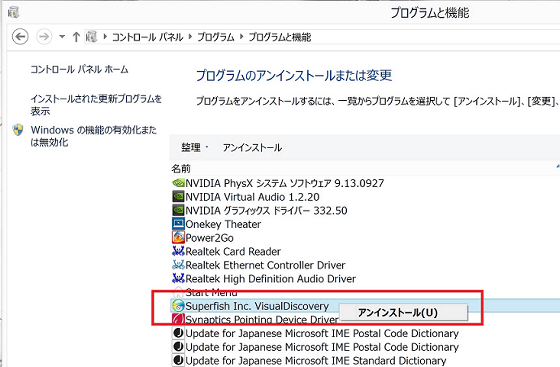Image resolution: width=560 pixels, height=367 pixels.
Task: Expand chevron after コントロール パネル breadcrumb
Action: click(190, 36)
